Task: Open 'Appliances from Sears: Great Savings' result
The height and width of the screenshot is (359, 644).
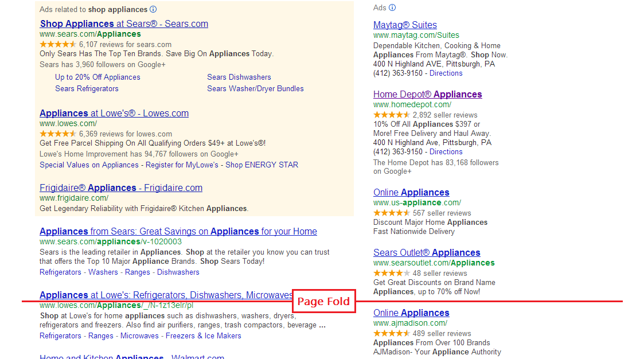Action: [x=178, y=232]
